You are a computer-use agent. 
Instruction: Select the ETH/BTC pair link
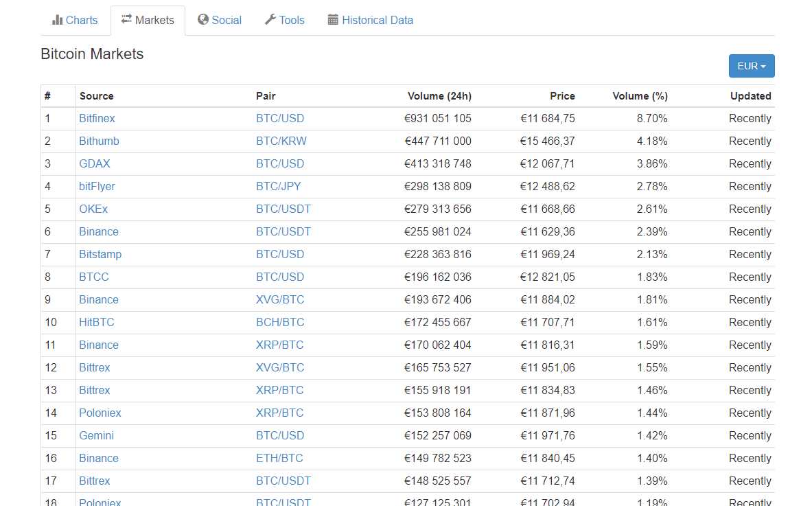click(279, 459)
